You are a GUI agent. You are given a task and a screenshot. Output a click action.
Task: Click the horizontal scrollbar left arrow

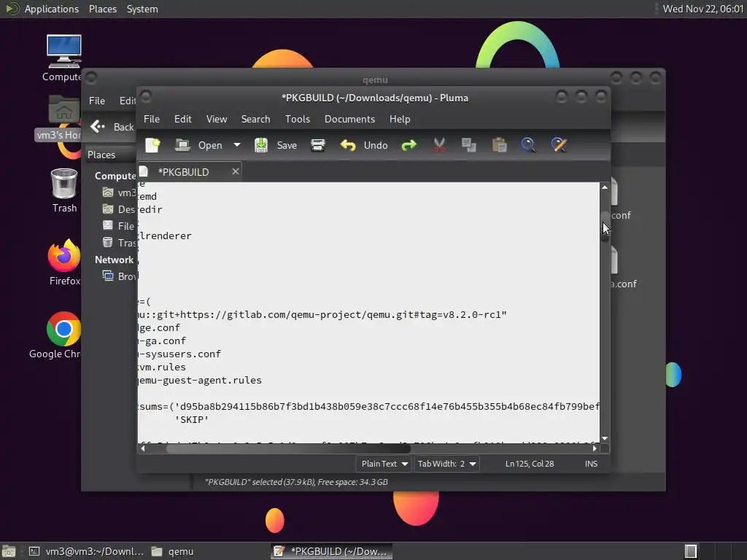coord(143,448)
